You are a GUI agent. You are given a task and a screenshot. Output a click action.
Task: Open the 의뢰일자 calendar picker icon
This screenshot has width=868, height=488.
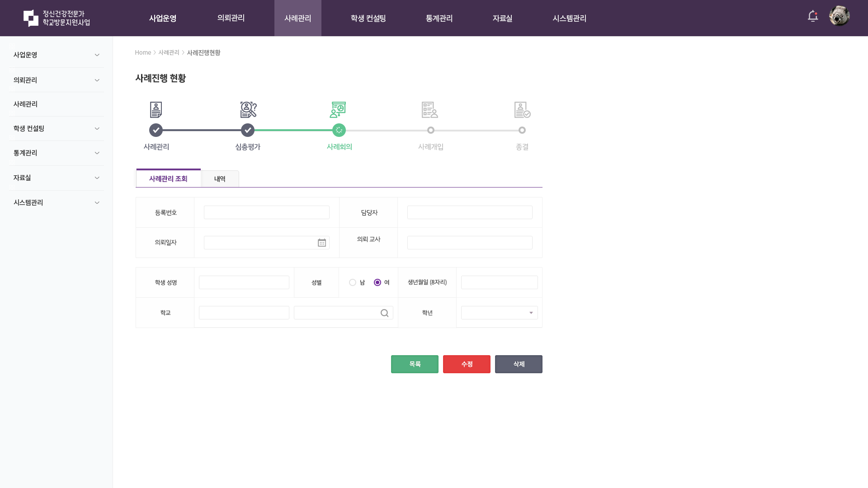pos(322,243)
